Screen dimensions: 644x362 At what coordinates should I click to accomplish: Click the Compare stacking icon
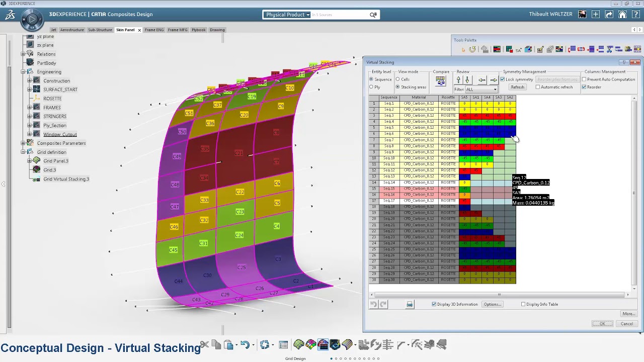[440, 81]
